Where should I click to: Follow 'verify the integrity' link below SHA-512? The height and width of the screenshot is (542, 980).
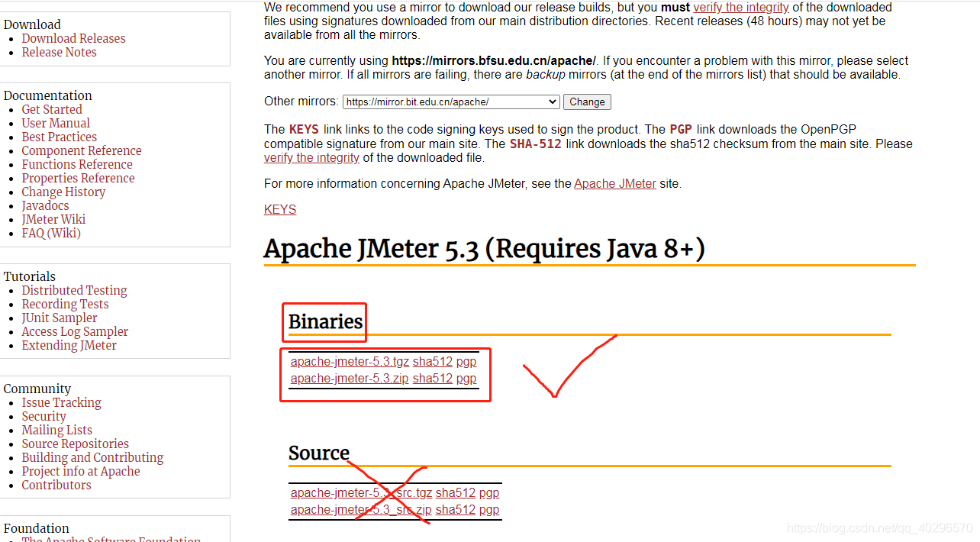311,157
